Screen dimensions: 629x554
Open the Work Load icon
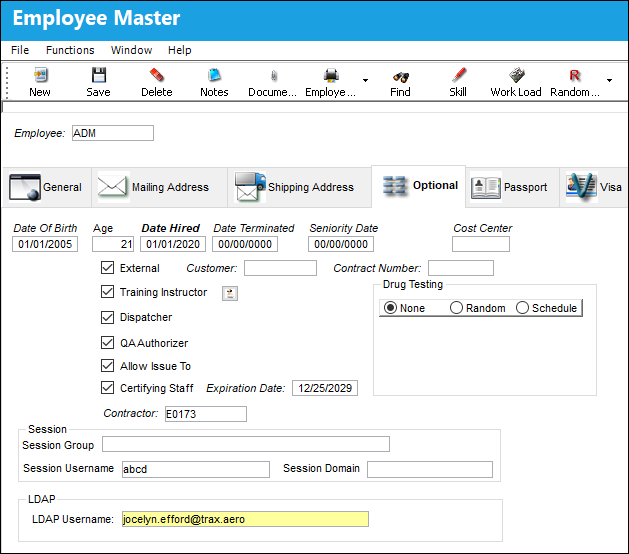coord(516,75)
